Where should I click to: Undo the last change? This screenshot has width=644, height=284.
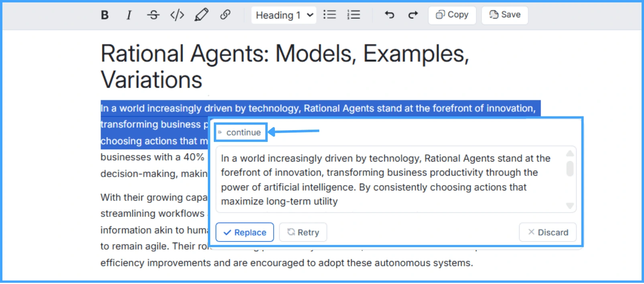coord(389,15)
